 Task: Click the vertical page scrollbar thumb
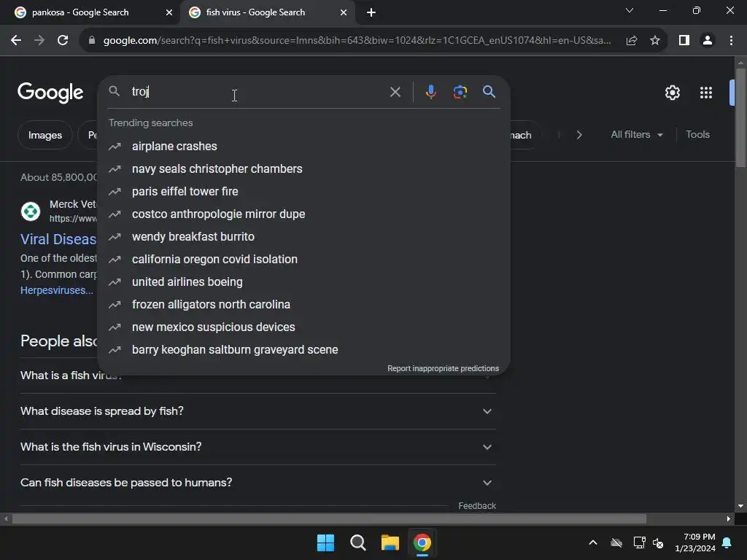tap(740, 117)
